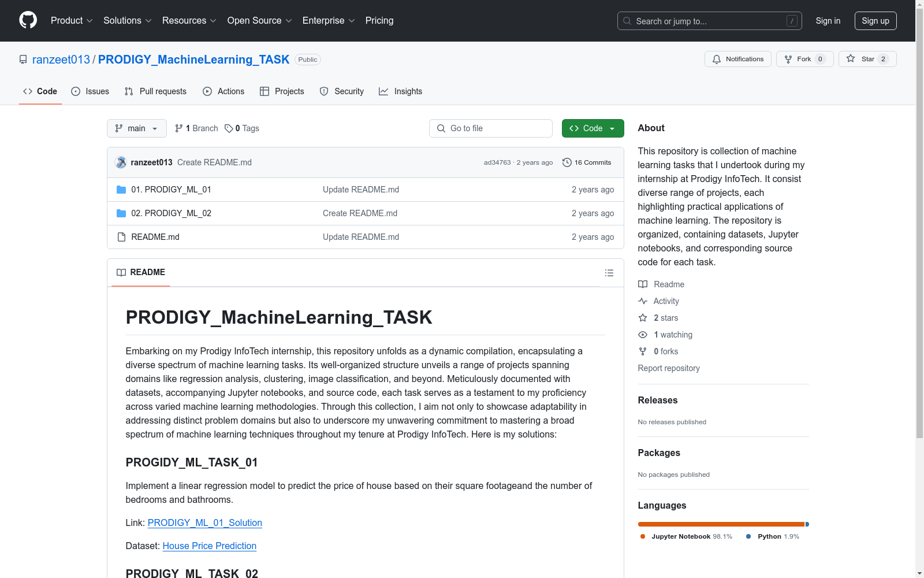The image size is (924, 578).
Task: View the 0 Tags list
Action: (242, 128)
